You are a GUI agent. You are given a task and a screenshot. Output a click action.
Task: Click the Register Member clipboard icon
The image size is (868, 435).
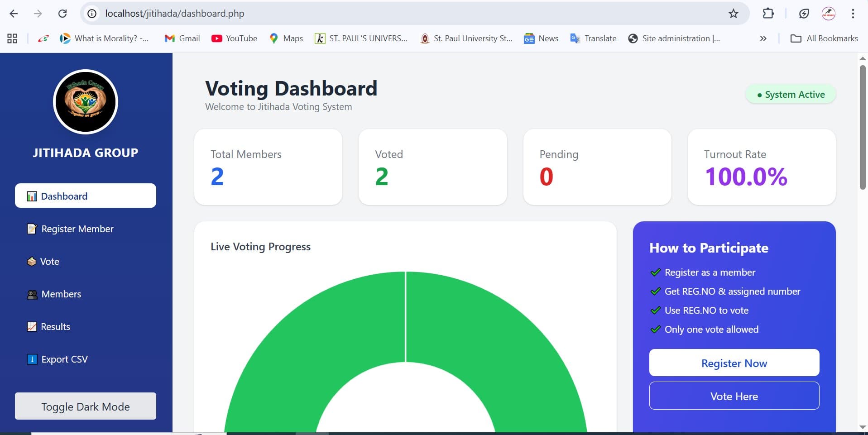31,229
